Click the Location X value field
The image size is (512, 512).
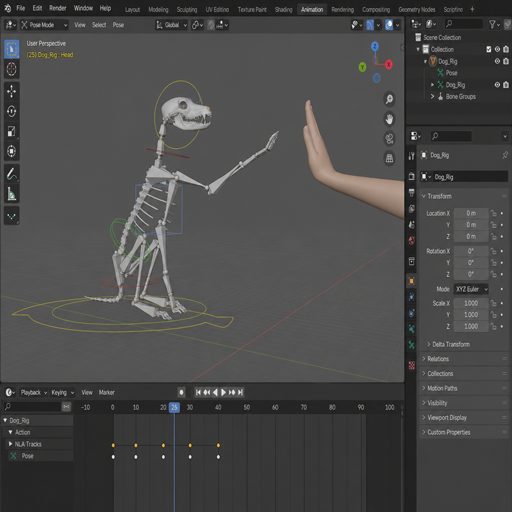click(471, 213)
